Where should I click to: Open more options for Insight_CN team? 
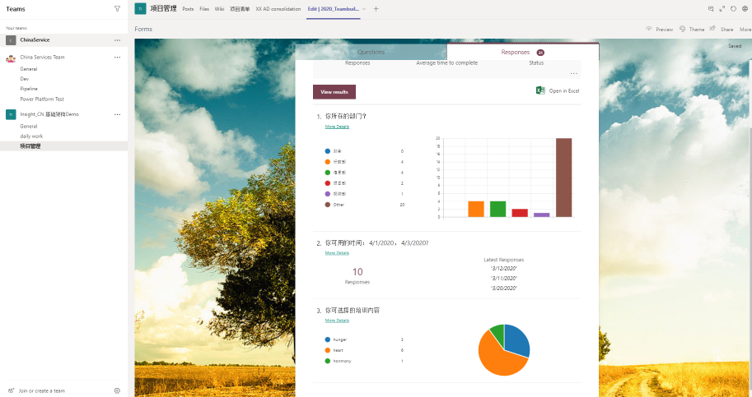click(117, 114)
